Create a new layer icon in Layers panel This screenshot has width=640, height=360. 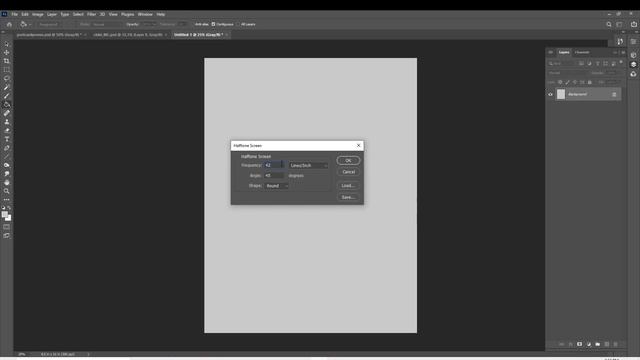pyautogui.click(x=607, y=344)
